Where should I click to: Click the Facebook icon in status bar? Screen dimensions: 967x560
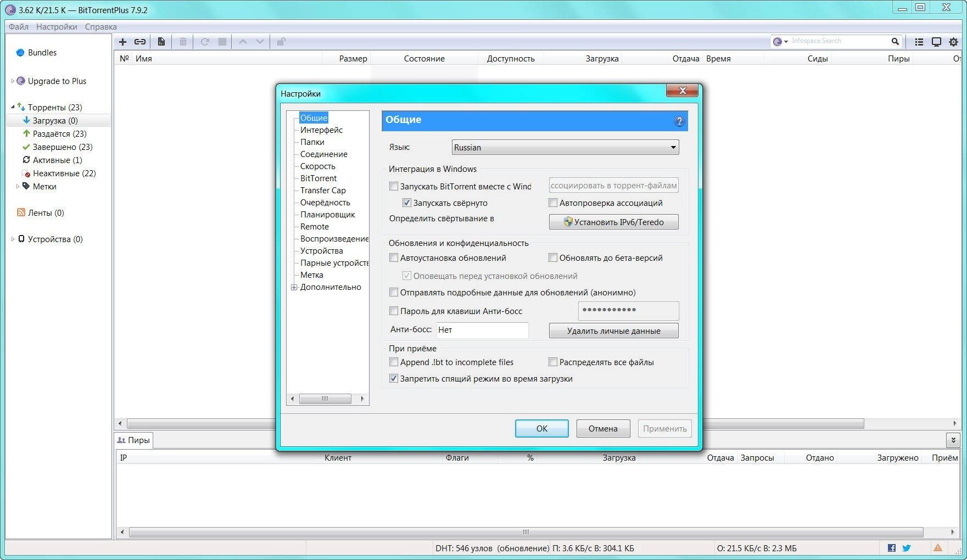pyautogui.click(x=892, y=548)
